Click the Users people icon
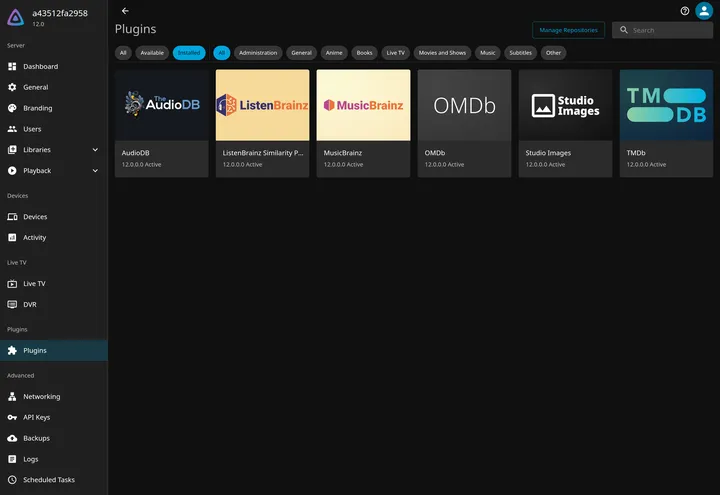 (12, 129)
